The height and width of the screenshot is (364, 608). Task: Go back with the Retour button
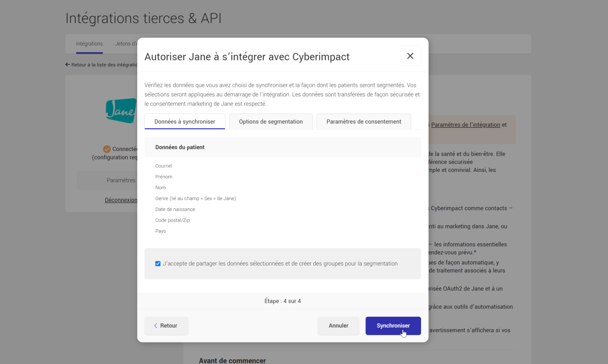click(166, 326)
